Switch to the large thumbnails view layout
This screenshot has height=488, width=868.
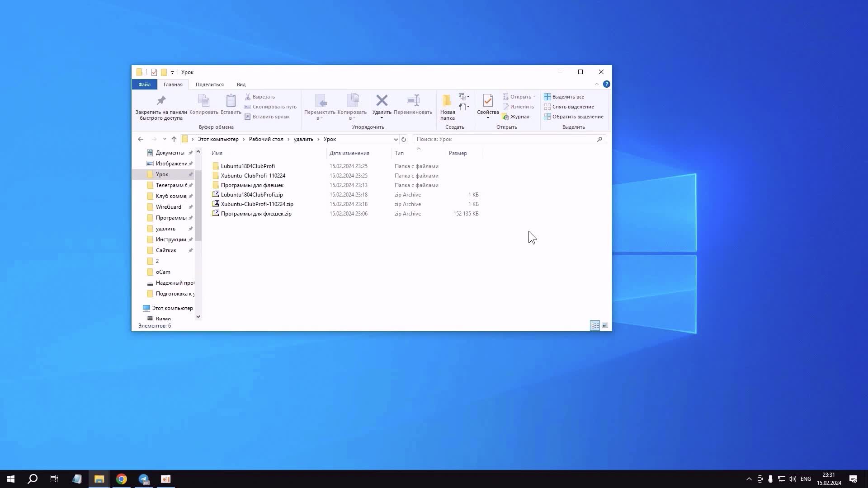[x=605, y=325]
